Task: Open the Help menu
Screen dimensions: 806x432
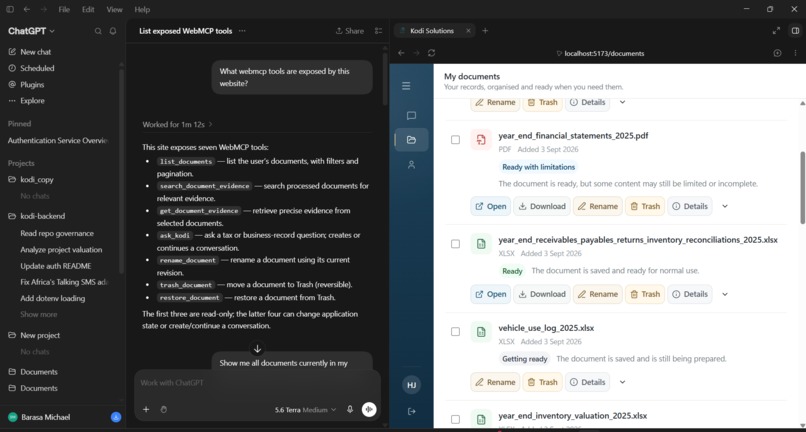Action: coord(142,9)
